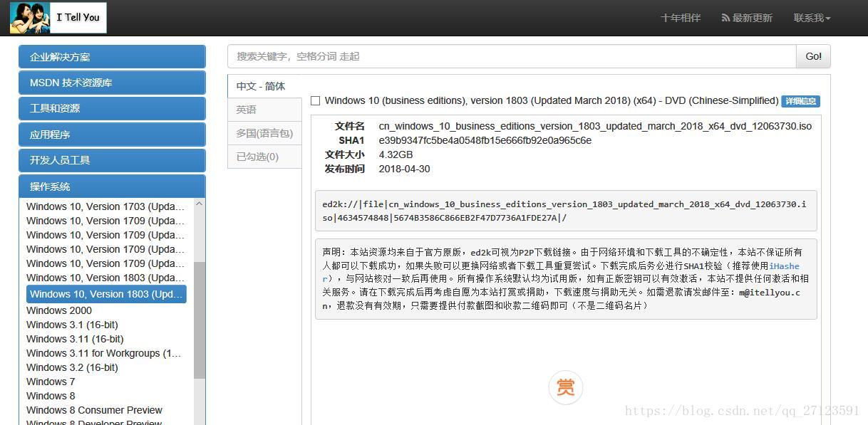
Task: Expand the 应用程序 category
Action: pyautogui.click(x=112, y=135)
